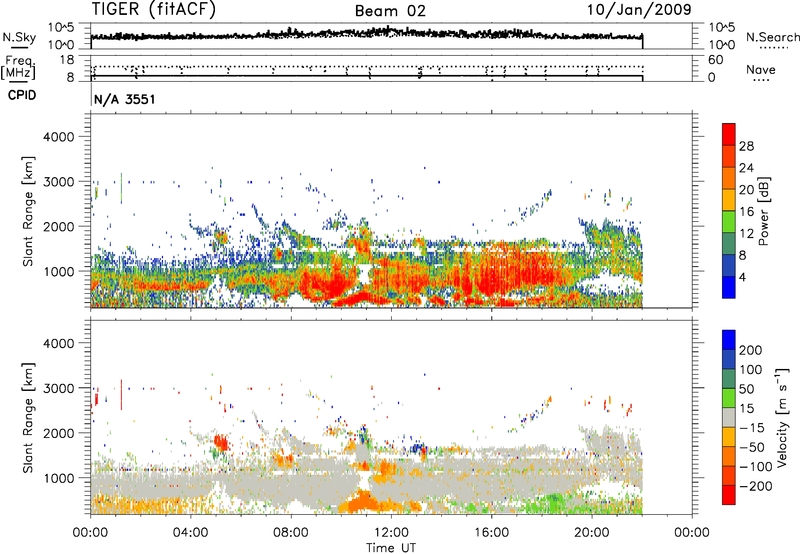Click the "Time UT" axis title

[391, 548]
